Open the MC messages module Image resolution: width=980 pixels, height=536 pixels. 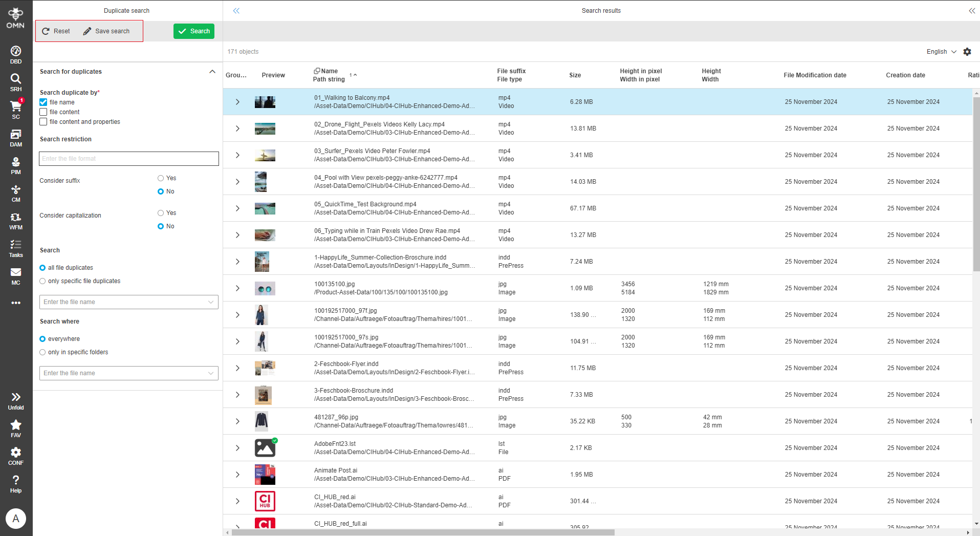(x=15, y=275)
